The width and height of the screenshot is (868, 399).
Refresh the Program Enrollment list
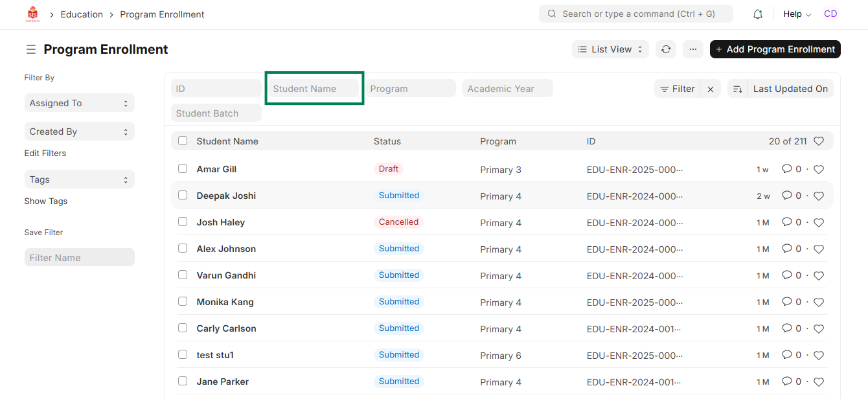point(665,49)
